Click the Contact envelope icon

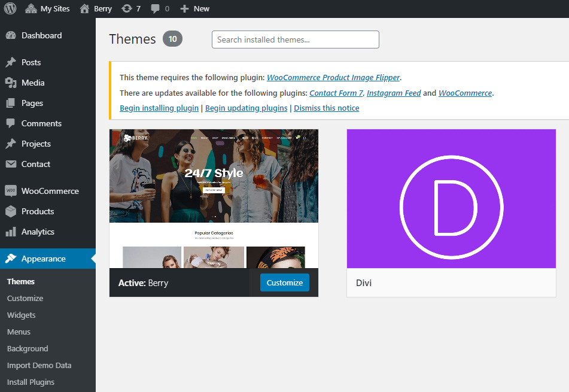point(11,164)
